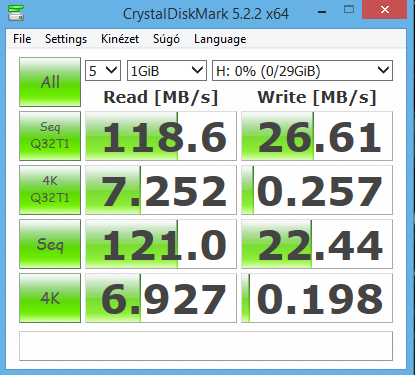Open the Settings menu
The image size is (415, 376).
point(66,39)
